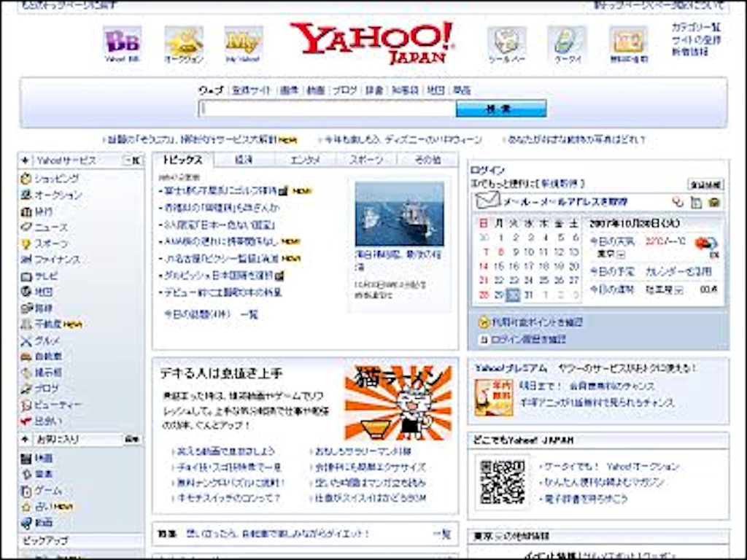This screenshot has width=747, height=560.
Task: Open the カテゴリ一覧 link at top right
Action: click(x=696, y=27)
